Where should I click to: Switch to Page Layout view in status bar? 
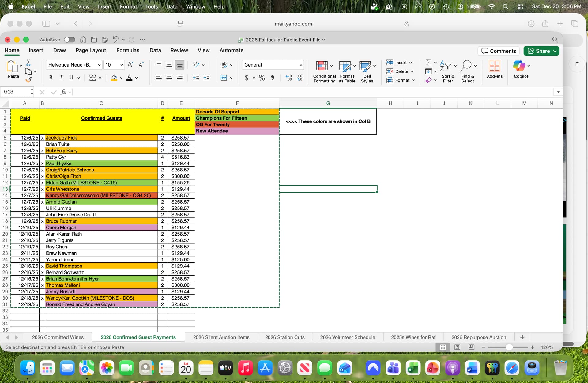click(x=457, y=347)
